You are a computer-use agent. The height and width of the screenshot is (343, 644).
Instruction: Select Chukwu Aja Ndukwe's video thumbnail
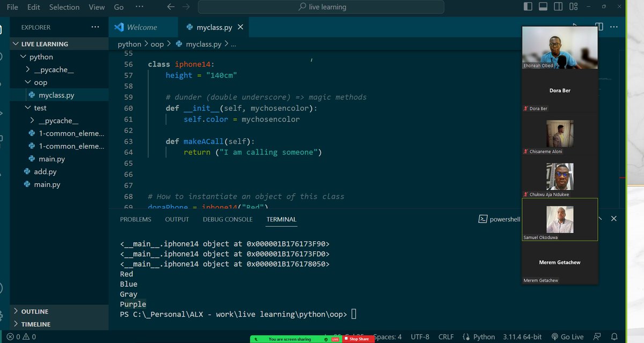point(560,176)
